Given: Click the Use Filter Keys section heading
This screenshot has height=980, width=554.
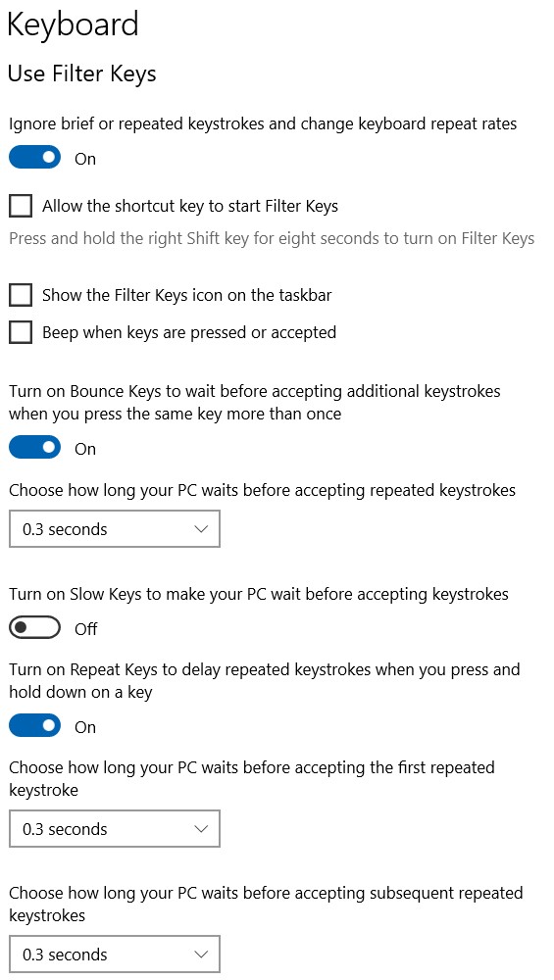Looking at the screenshot, I should (82, 74).
